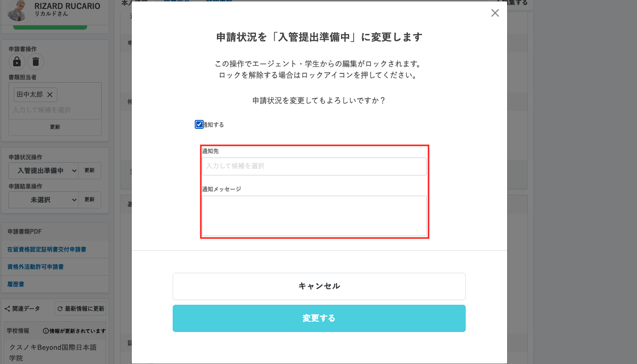Click 更新 under 書類担当者
Viewport: 637px width, 364px height.
point(55,127)
